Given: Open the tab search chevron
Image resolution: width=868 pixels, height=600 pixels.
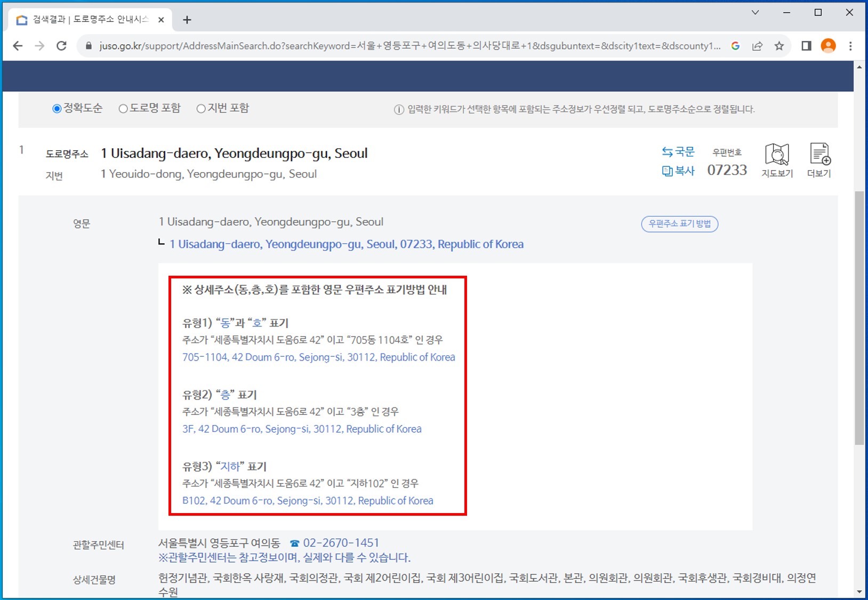Looking at the screenshot, I should click(x=755, y=12).
